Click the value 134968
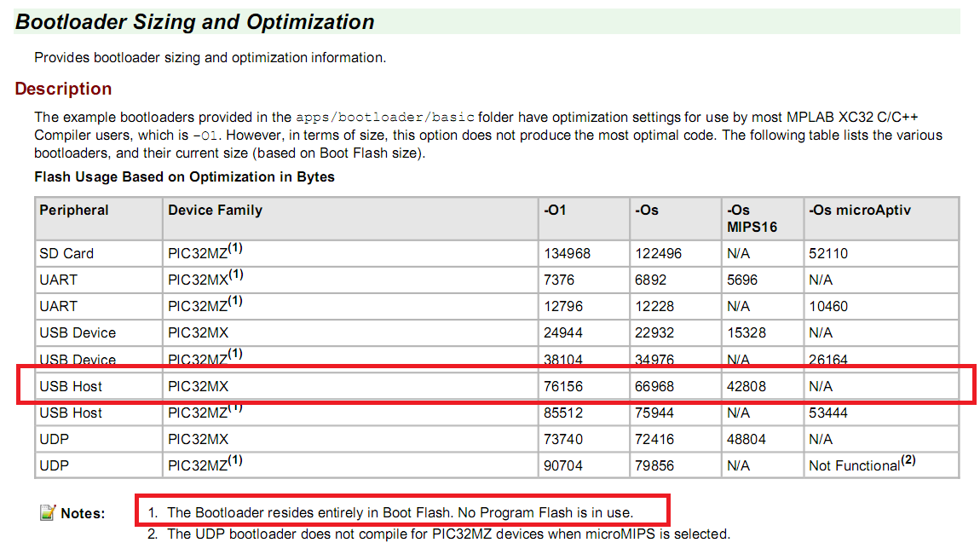The width and height of the screenshot is (980, 560). [x=567, y=253]
